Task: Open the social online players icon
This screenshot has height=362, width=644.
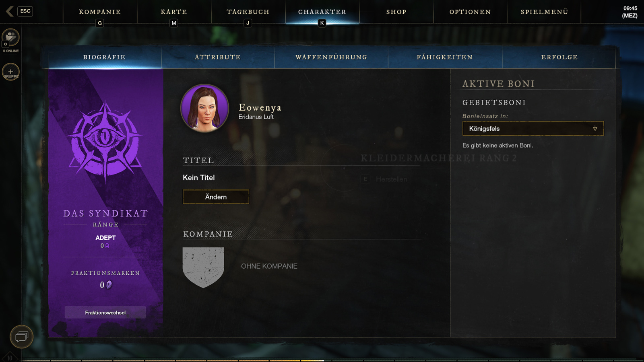Action: (x=10, y=38)
